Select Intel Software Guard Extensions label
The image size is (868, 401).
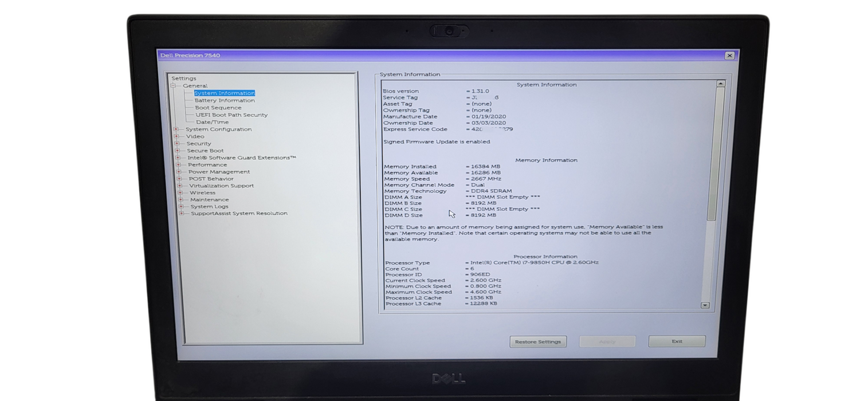[x=242, y=158]
